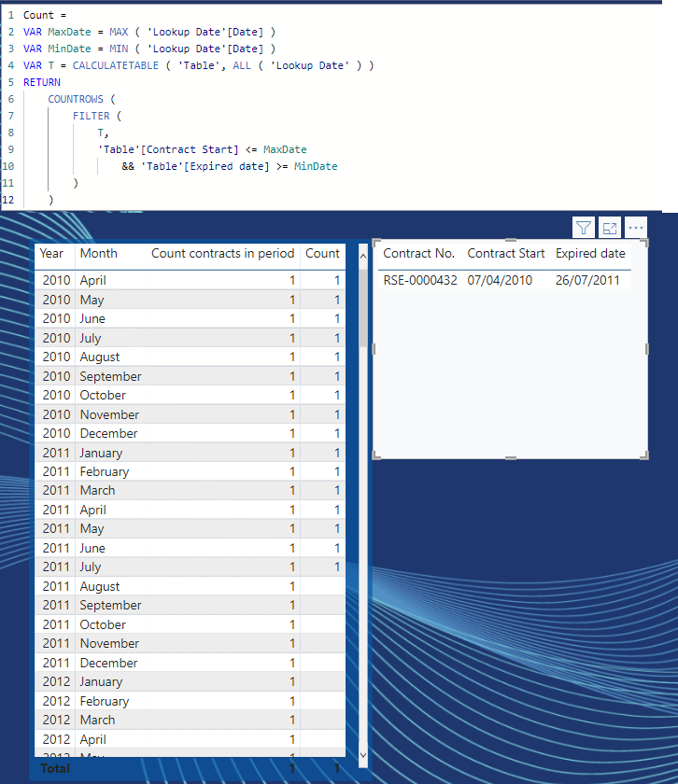
Task: Click the bottom-right corner handle of contract visual
Action: click(x=645, y=455)
